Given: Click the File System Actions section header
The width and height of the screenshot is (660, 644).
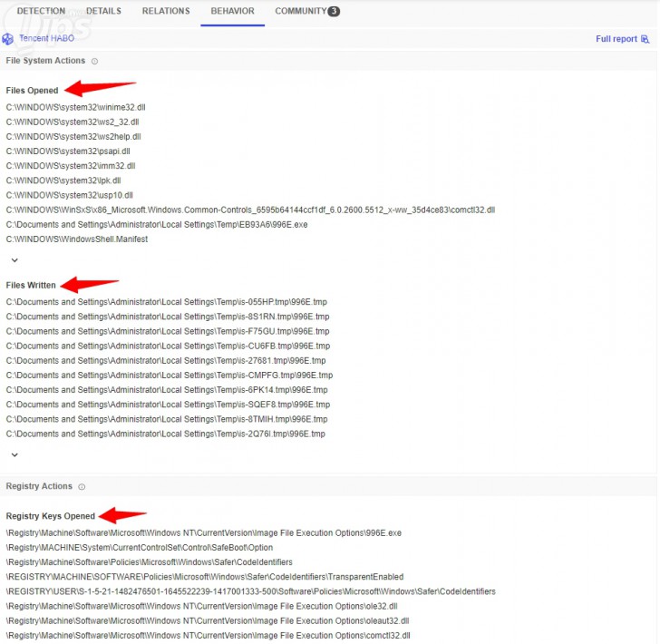Looking at the screenshot, I should click(45, 61).
